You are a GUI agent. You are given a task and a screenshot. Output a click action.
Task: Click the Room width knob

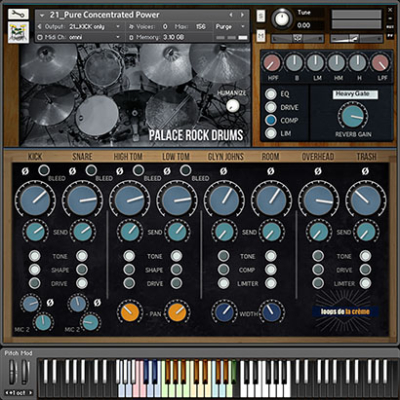pos(271,313)
